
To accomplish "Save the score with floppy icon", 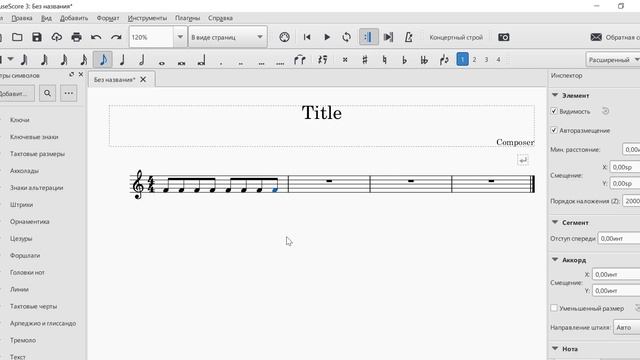I will point(37,37).
